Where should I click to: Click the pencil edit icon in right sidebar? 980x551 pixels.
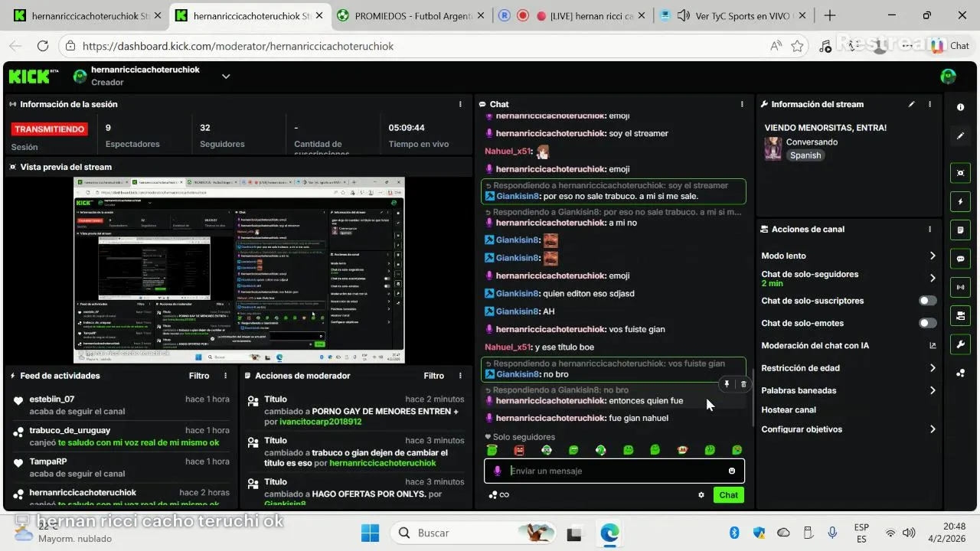(960, 136)
